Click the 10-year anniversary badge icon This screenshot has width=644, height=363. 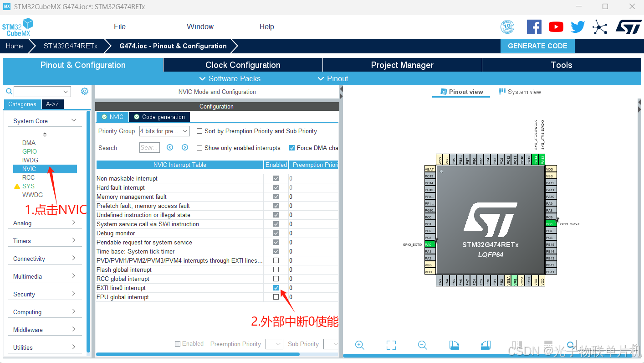click(507, 27)
